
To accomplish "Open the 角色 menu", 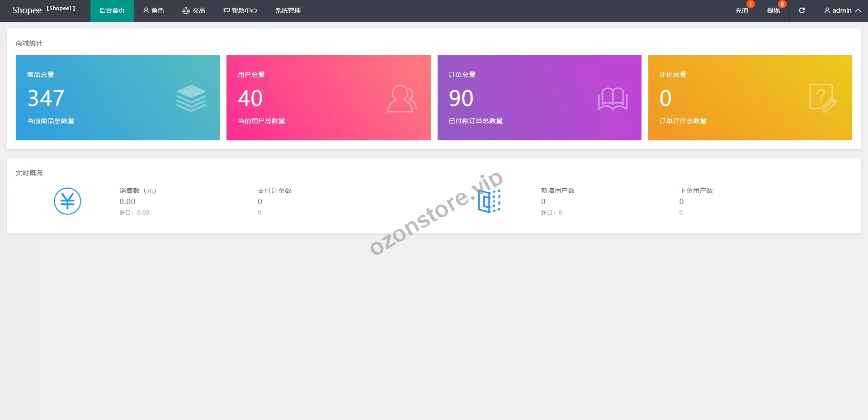I will point(154,10).
